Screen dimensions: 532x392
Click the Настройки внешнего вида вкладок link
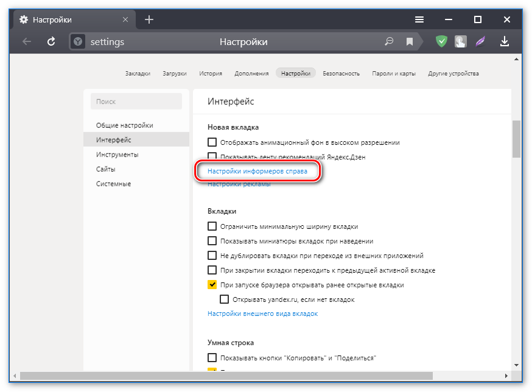click(x=262, y=314)
